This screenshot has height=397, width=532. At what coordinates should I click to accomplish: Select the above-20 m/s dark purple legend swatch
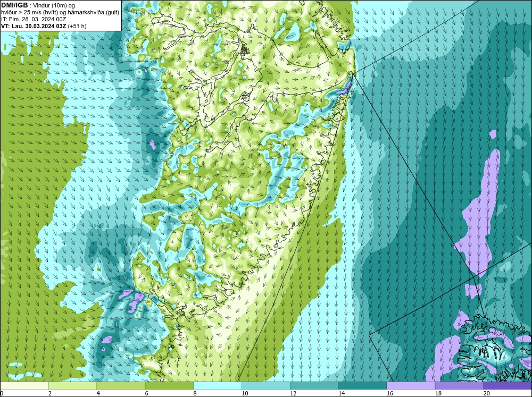(508, 386)
